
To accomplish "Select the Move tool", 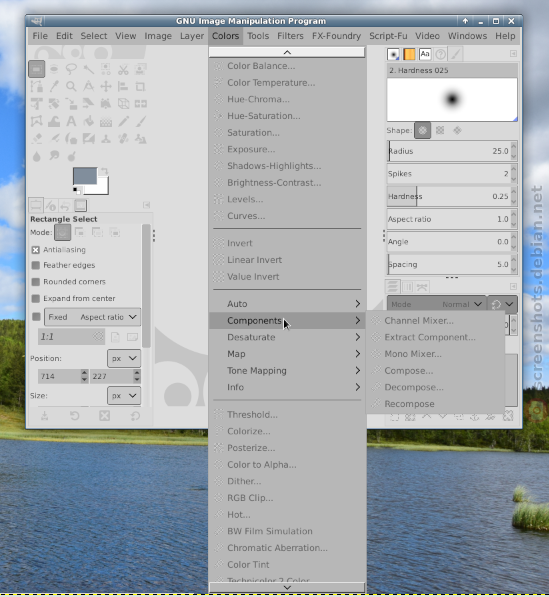I will [x=106, y=86].
